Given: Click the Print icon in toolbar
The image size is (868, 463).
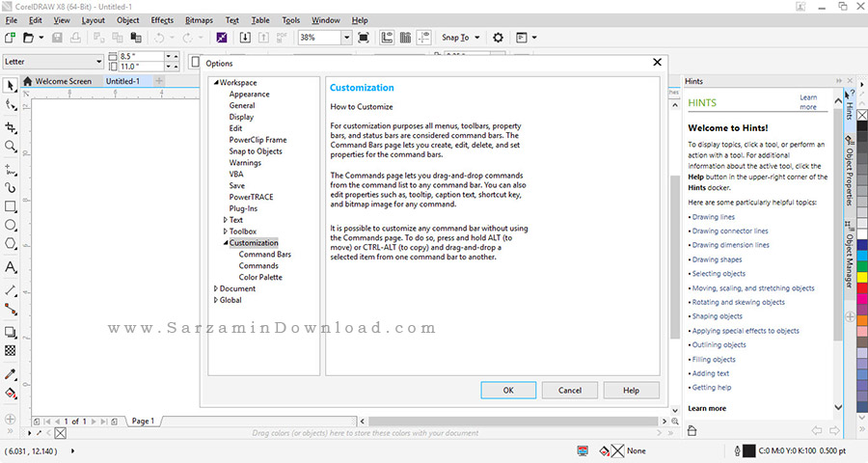Looking at the screenshot, I should (x=75, y=38).
